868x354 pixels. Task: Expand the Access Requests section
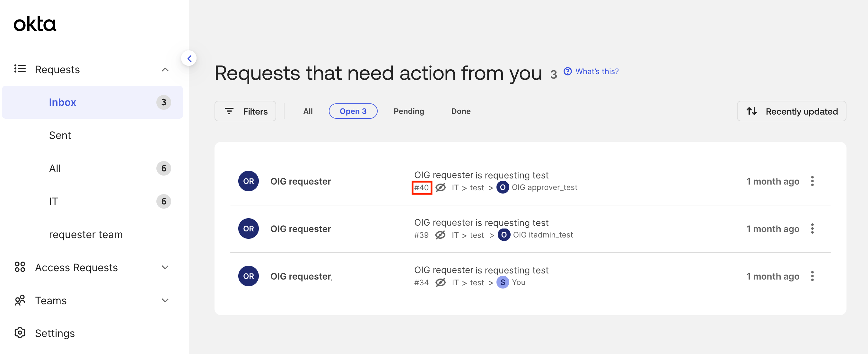[165, 267]
